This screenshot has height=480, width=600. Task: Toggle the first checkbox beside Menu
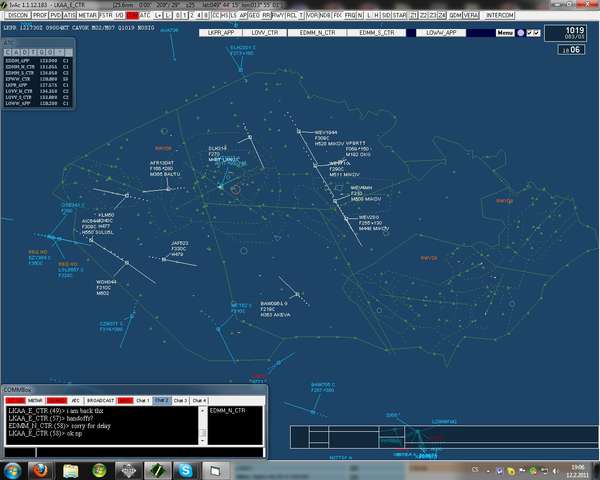pos(530,33)
